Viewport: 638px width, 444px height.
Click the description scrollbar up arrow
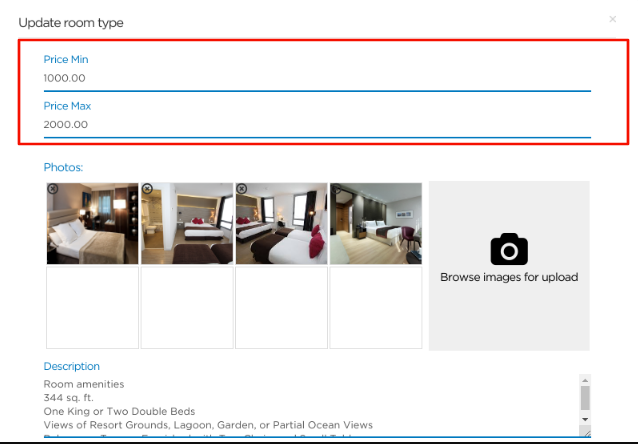[585, 380]
